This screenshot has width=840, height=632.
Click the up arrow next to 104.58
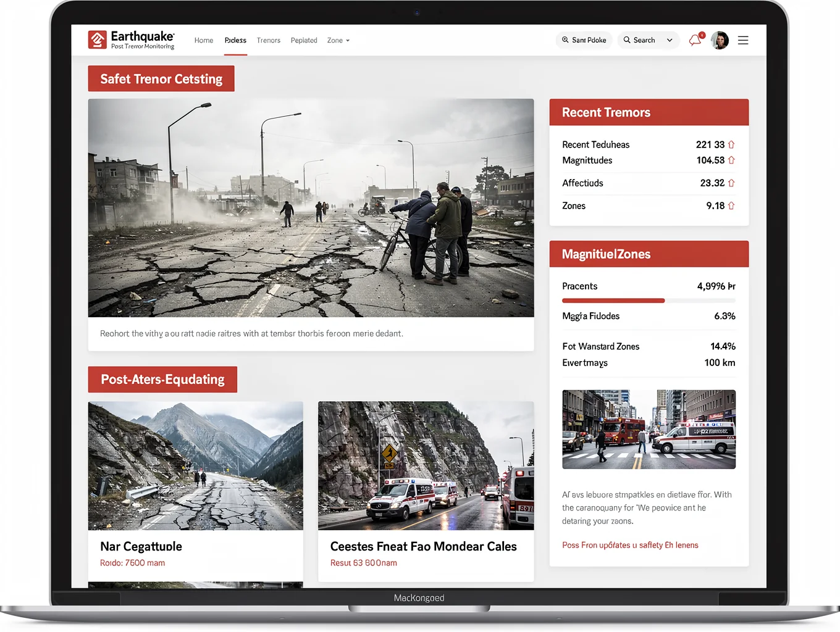(731, 160)
